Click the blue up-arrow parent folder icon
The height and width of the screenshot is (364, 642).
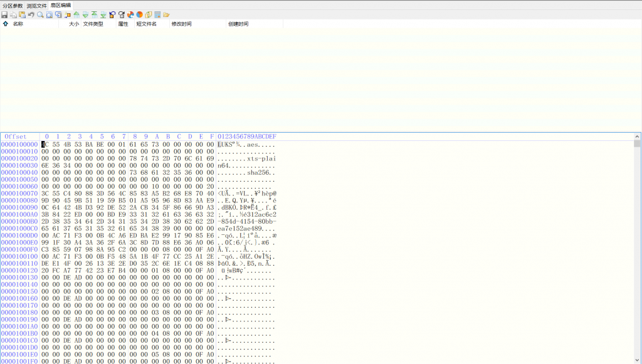click(6, 24)
